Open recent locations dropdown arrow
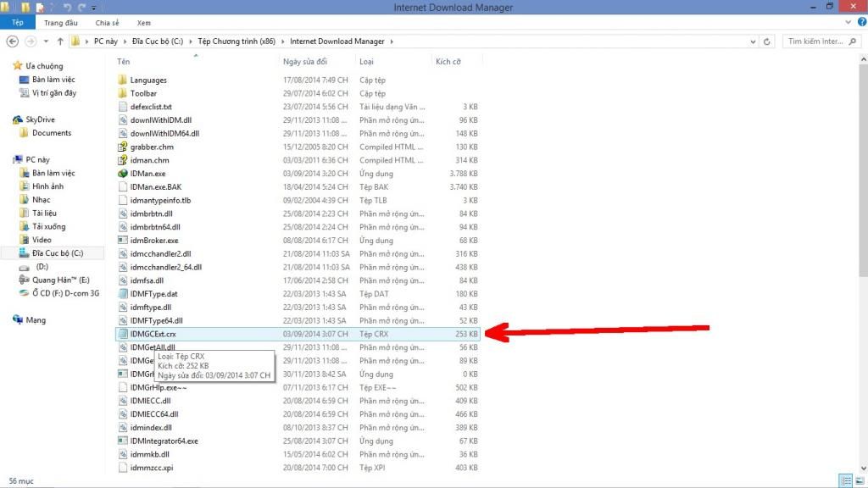 [x=46, y=42]
